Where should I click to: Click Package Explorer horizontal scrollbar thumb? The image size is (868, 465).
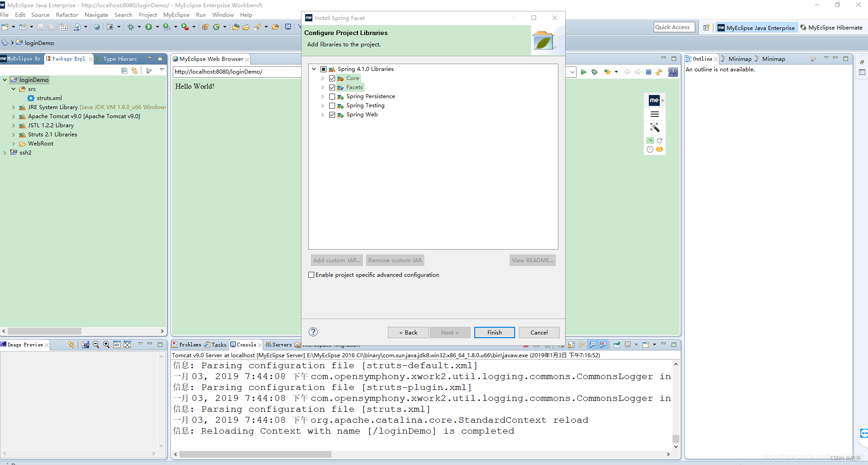(45, 331)
